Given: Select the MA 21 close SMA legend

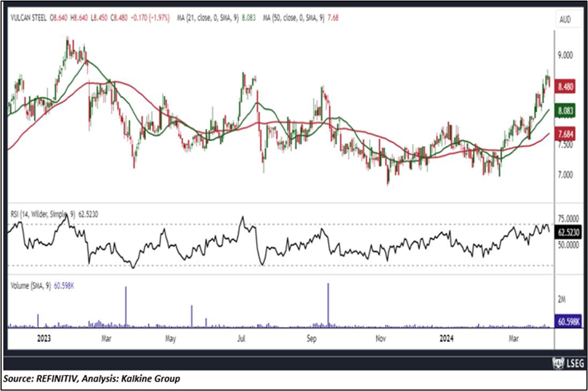Looking at the screenshot, I should [x=217, y=18].
